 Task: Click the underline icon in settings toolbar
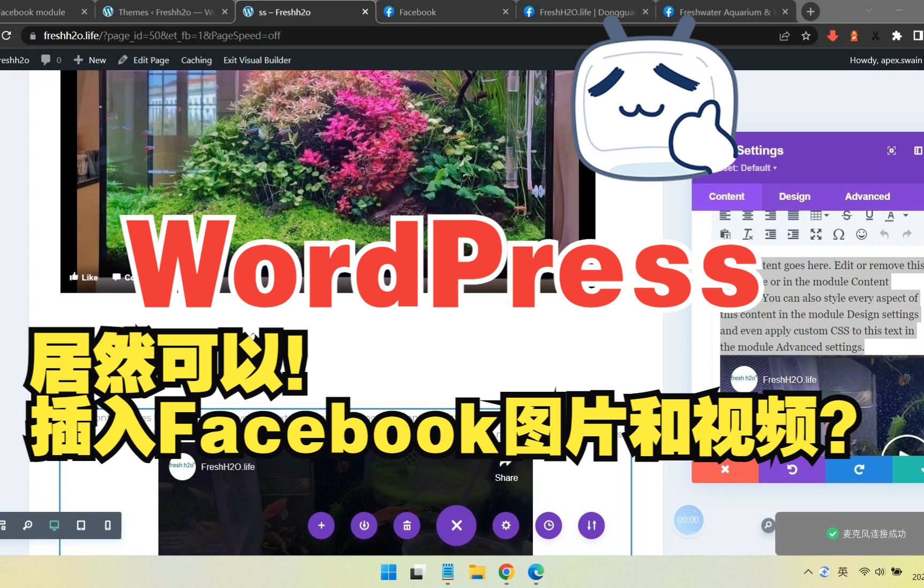(x=870, y=215)
